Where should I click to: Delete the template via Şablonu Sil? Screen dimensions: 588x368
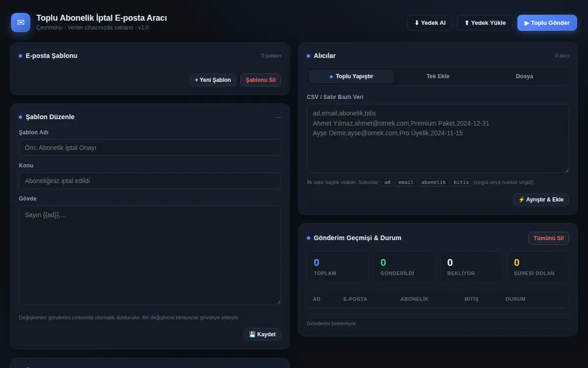(261, 80)
